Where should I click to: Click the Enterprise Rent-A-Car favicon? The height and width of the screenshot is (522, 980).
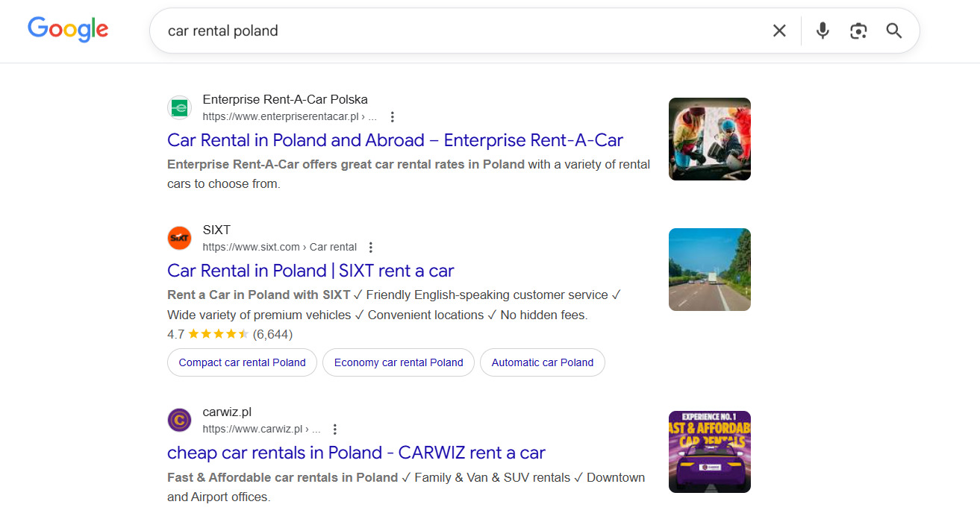point(179,107)
